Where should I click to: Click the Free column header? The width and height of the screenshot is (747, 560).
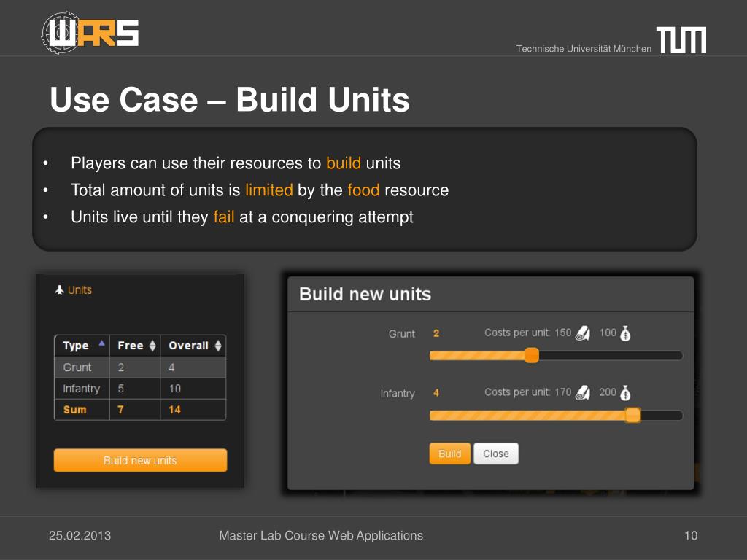135,346
